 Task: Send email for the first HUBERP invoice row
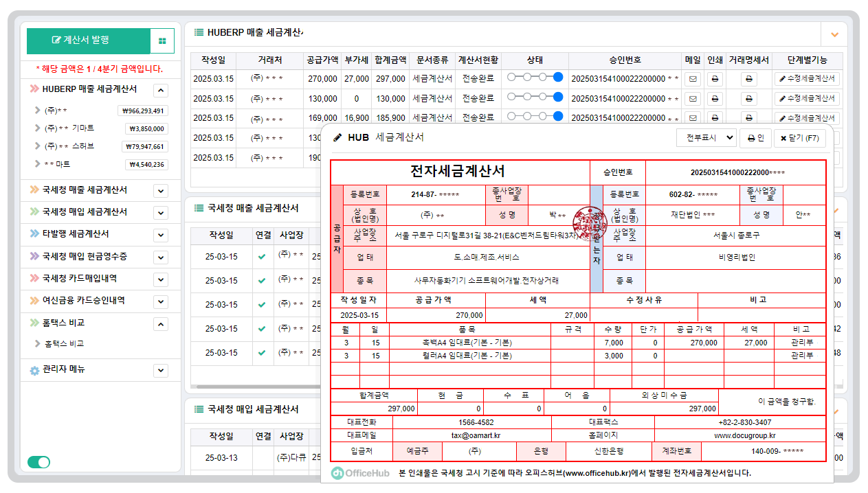click(x=693, y=77)
